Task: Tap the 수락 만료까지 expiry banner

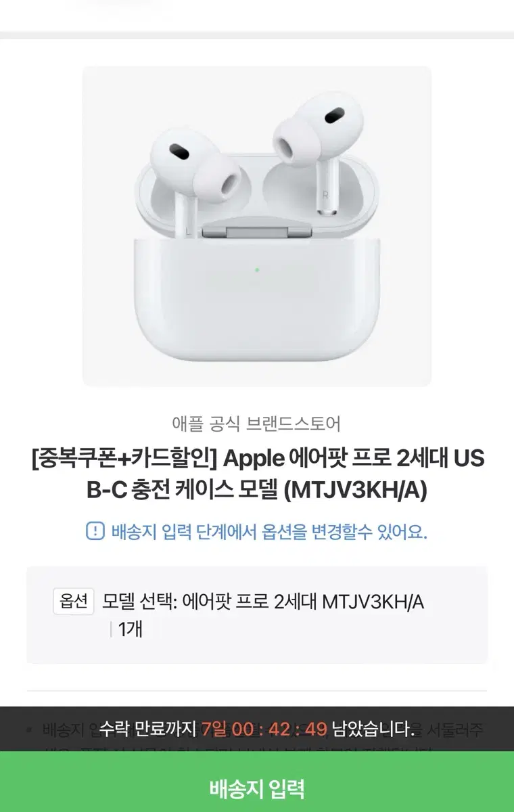Action: tap(257, 729)
